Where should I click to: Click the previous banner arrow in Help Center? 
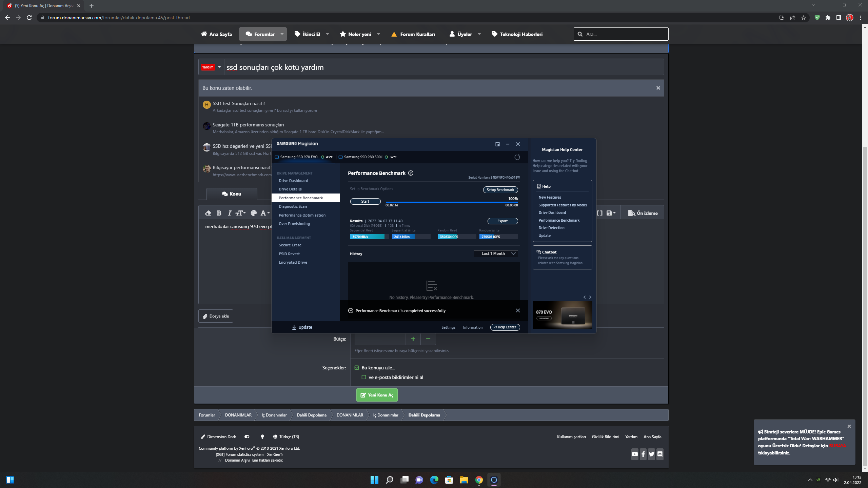coord(585,297)
